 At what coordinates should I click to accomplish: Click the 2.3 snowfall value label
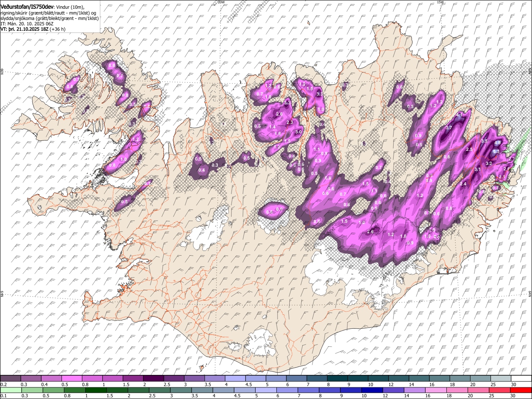[x=290, y=123]
